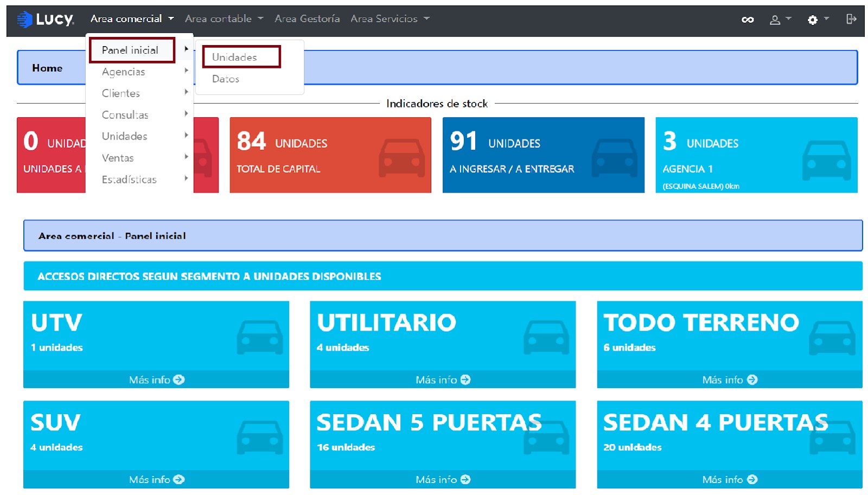
Task: Open the settings gear menu
Action: 818,20
